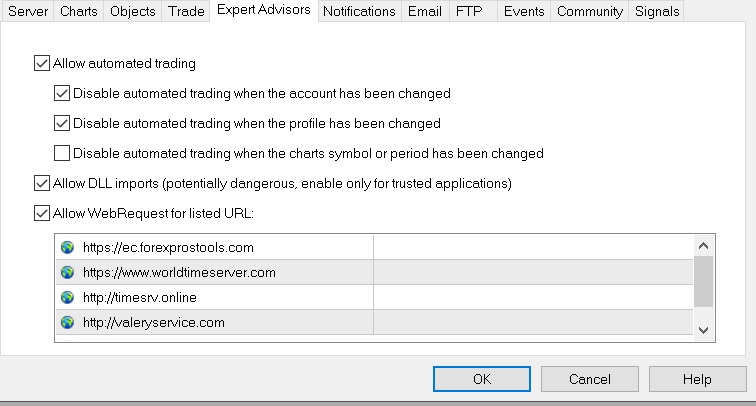This screenshot has height=406, width=756.
Task: Go to the Signals tab
Action: [x=657, y=11]
